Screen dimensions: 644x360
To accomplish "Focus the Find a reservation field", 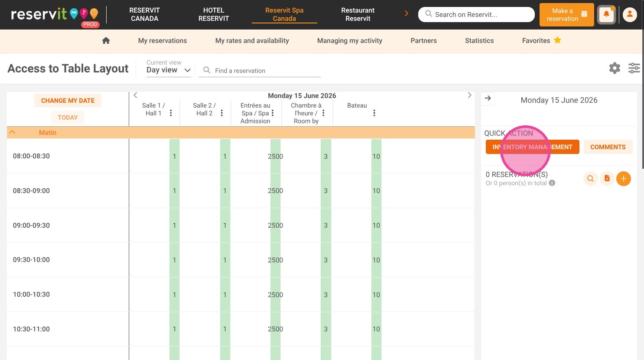I will pos(260,70).
